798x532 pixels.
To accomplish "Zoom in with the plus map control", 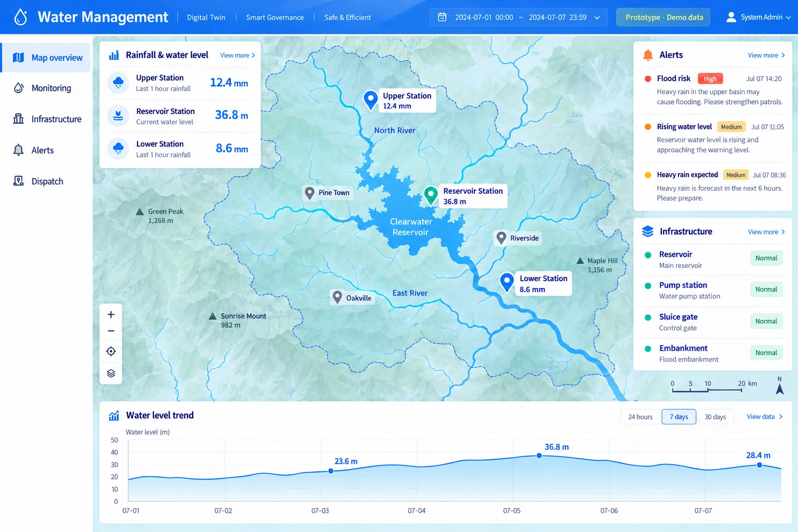I will pos(111,314).
